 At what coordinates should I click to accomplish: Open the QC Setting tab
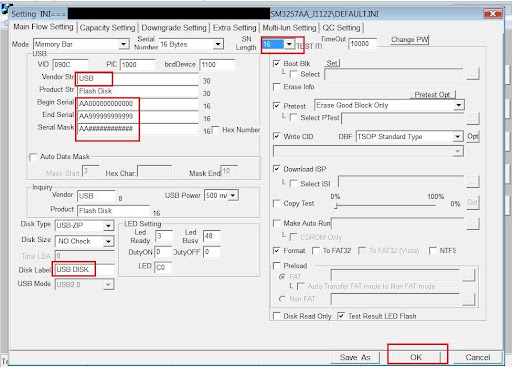(x=341, y=28)
